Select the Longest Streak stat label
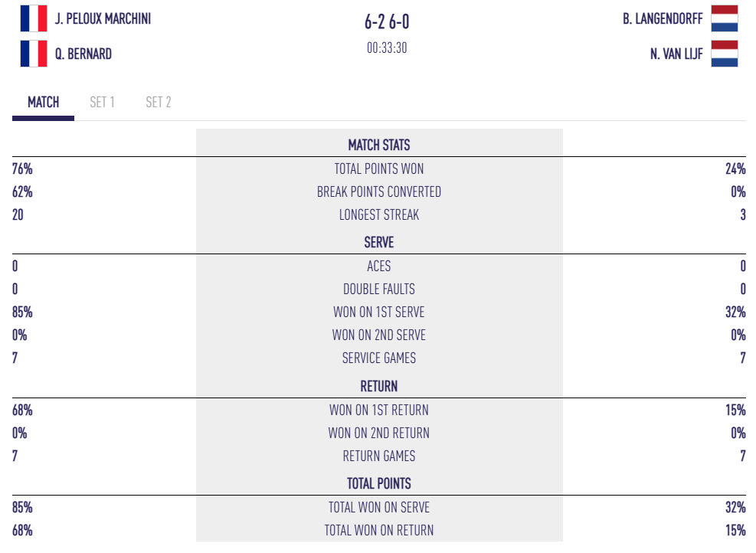The height and width of the screenshot is (553, 756). [379, 214]
